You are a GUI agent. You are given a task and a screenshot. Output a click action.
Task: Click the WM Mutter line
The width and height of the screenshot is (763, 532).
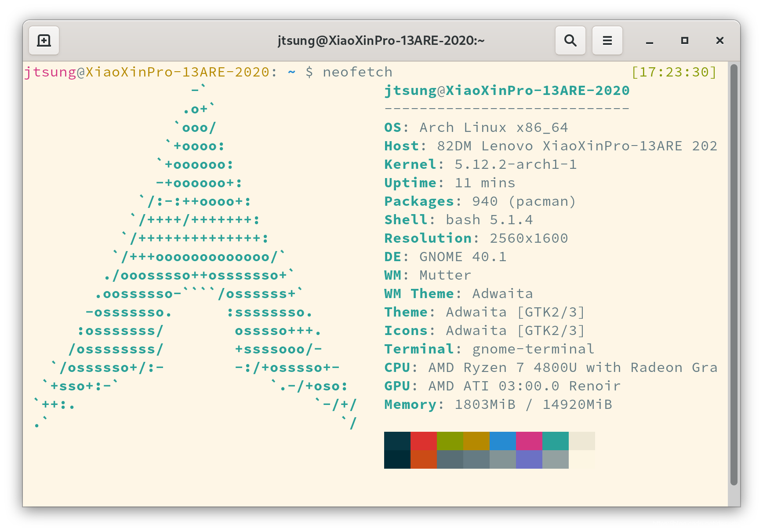[428, 275]
